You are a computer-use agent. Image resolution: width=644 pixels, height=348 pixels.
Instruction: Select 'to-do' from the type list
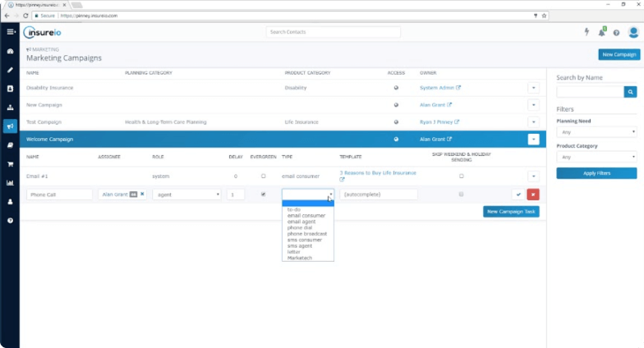pos(294,209)
